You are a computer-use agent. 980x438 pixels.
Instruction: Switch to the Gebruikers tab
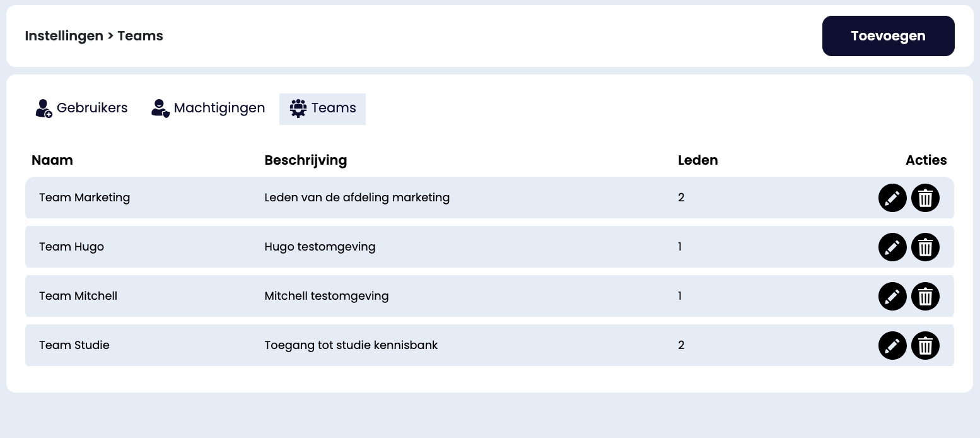tap(82, 109)
